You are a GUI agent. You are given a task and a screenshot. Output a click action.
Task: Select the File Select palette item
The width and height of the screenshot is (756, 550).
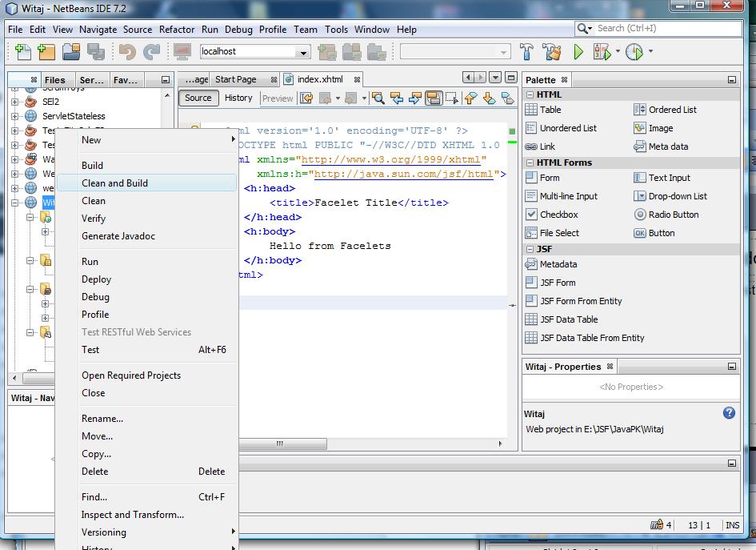pyautogui.click(x=551, y=233)
